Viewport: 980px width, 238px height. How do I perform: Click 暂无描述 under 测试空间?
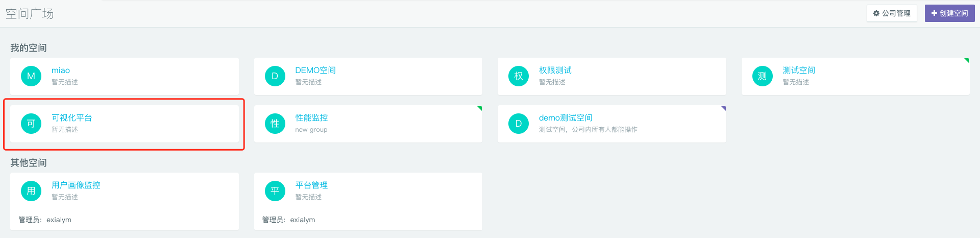[796, 82]
